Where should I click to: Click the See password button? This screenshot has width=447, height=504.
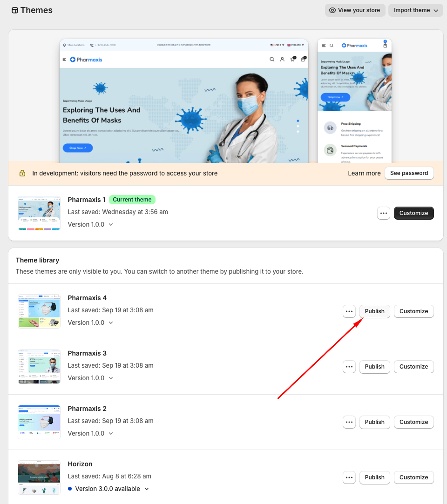[409, 173]
